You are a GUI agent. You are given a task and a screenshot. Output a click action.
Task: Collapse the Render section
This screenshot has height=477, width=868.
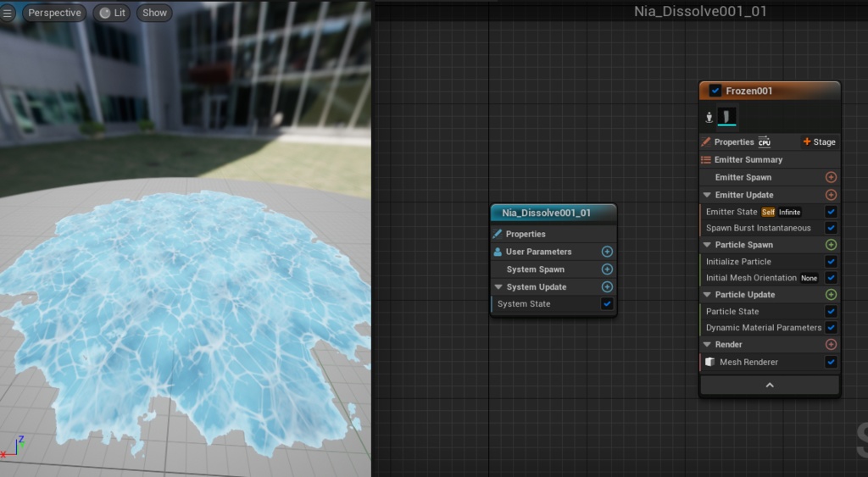(x=707, y=344)
